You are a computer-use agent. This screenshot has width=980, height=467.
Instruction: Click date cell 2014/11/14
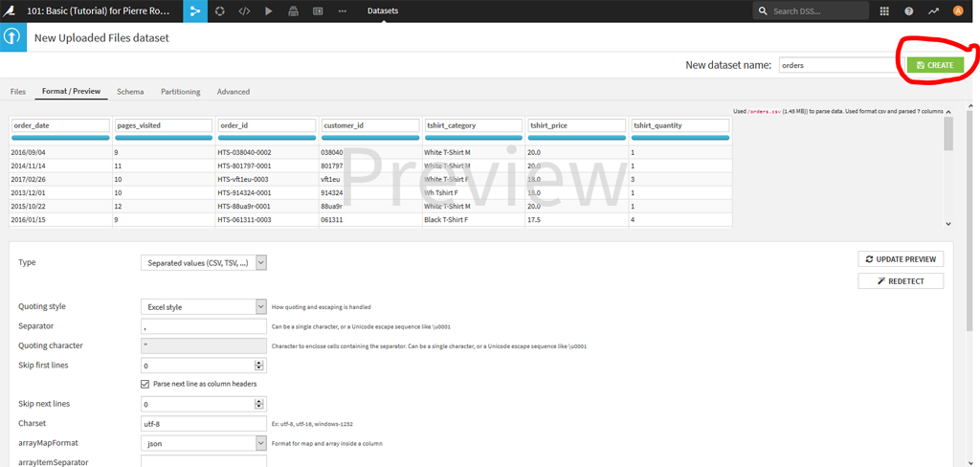click(x=27, y=166)
